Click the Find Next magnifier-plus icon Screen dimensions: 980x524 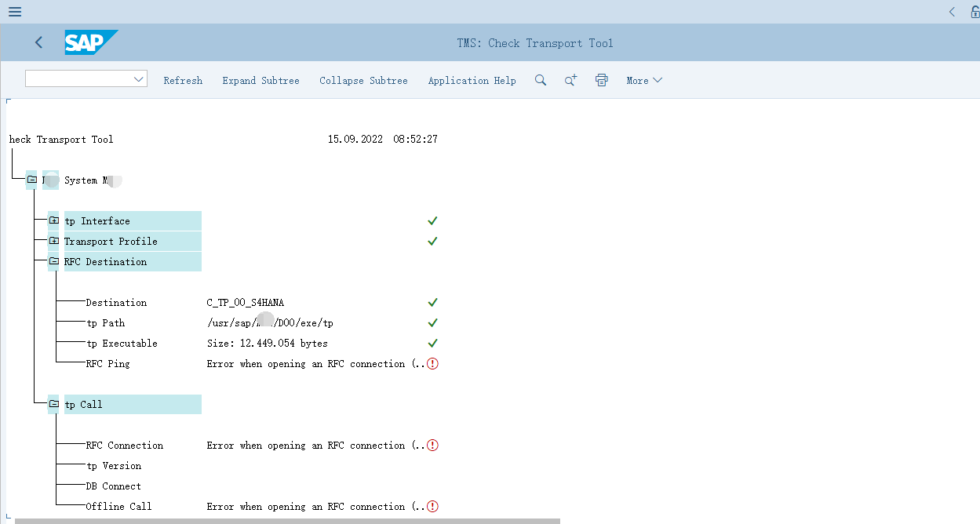(570, 80)
